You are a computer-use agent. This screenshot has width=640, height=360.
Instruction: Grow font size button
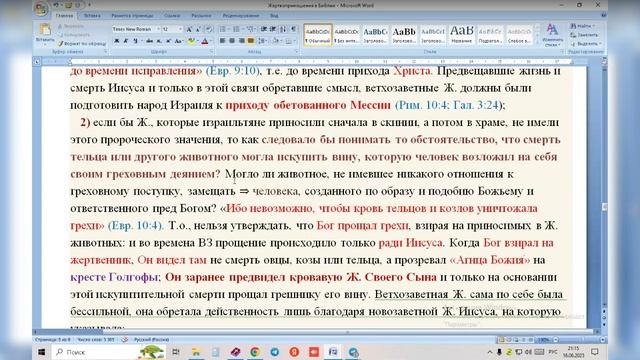coord(189,29)
